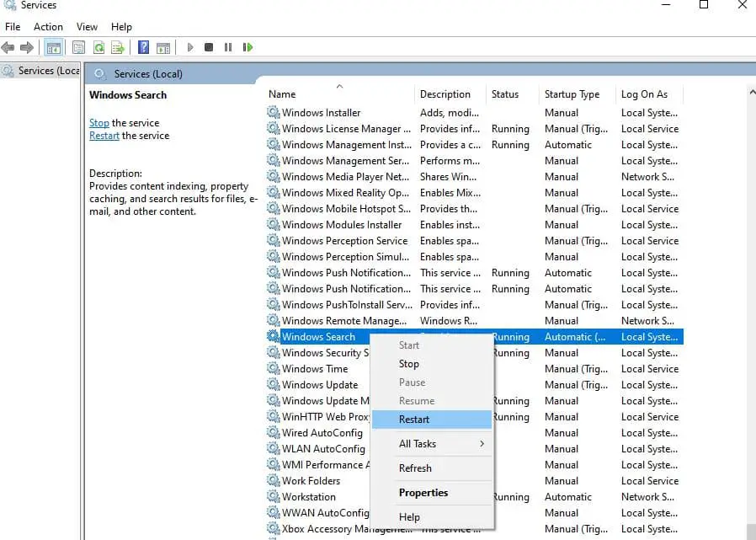Click gear icon beside Windows Search row
The image size is (756, 540).
[274, 336]
